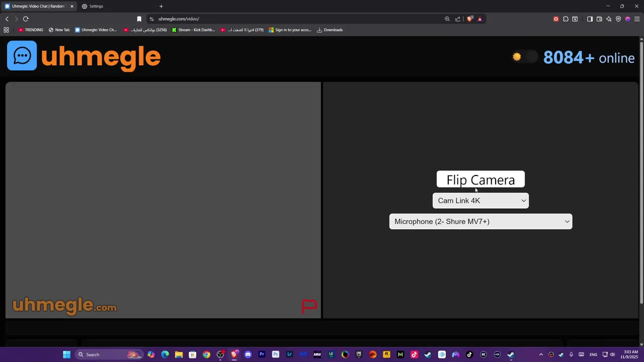Screen dimensions: 644x362
Task: Click the Brave VPN shield icon
Action: click(x=618, y=19)
